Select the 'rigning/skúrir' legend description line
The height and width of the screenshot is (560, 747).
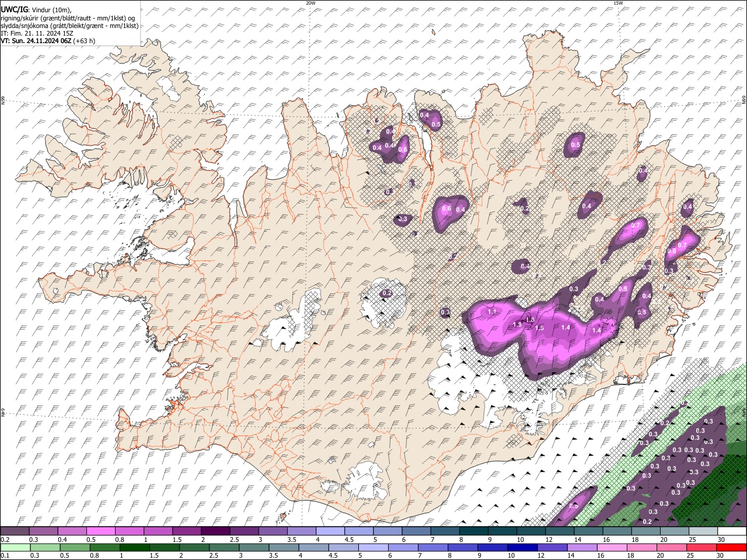tap(68, 17)
